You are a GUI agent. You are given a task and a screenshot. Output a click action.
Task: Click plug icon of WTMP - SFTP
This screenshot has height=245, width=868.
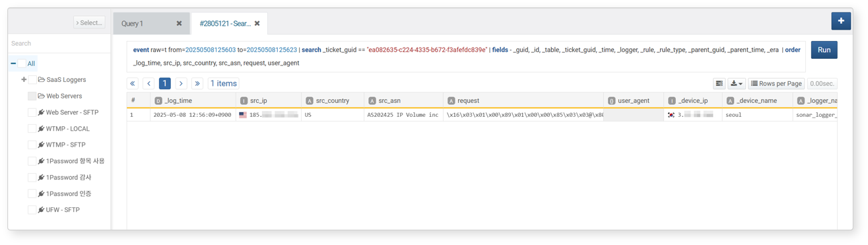(41, 145)
